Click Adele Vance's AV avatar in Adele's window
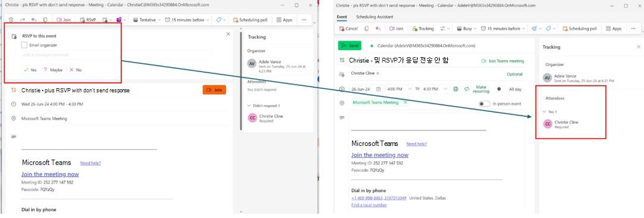Image resolution: width=644 pixels, height=218 pixels. (547, 78)
